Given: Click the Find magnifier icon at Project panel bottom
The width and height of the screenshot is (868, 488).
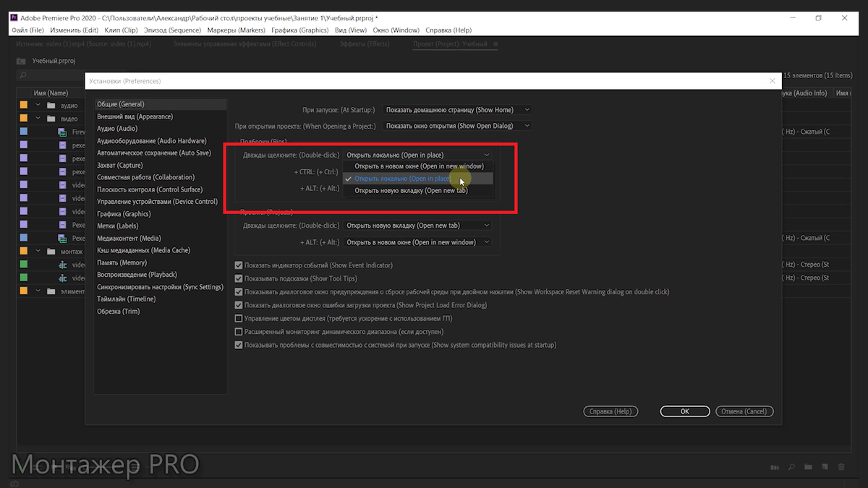Looking at the screenshot, I should pos(792,467).
